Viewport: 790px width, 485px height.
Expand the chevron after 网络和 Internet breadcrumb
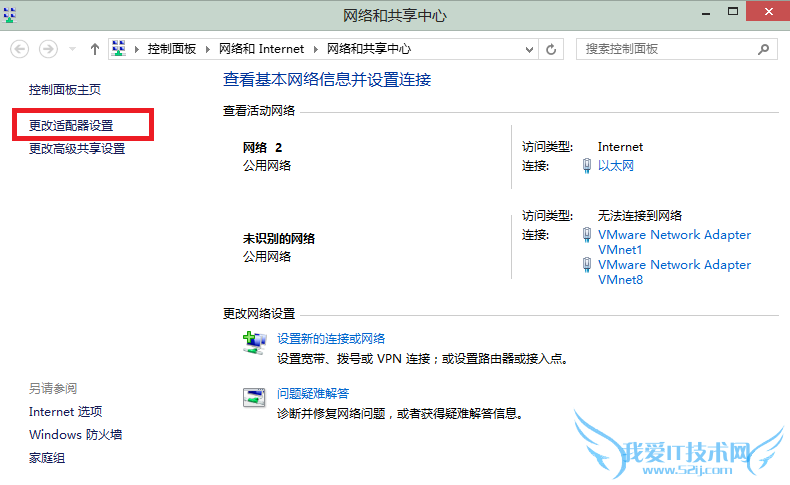point(315,49)
